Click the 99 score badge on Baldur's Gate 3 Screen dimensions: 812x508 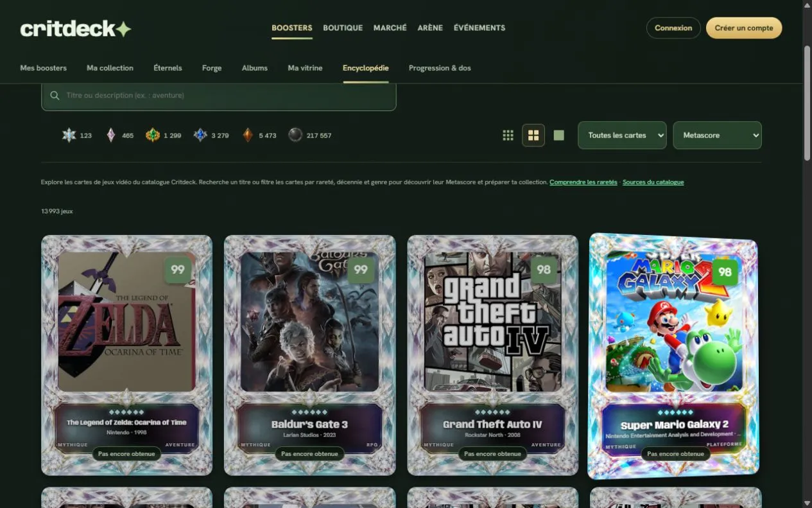pyautogui.click(x=361, y=270)
